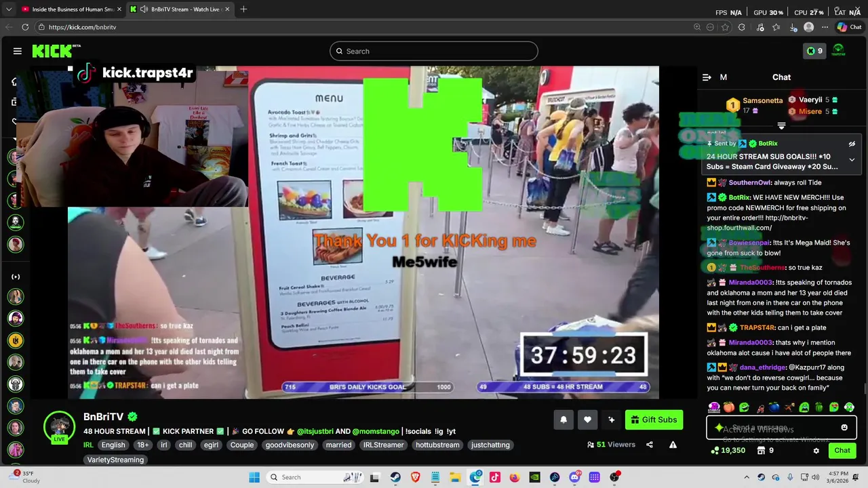This screenshot has width=868, height=488.
Task: Open the Kicks balance badge showing 9
Action: 814,51
